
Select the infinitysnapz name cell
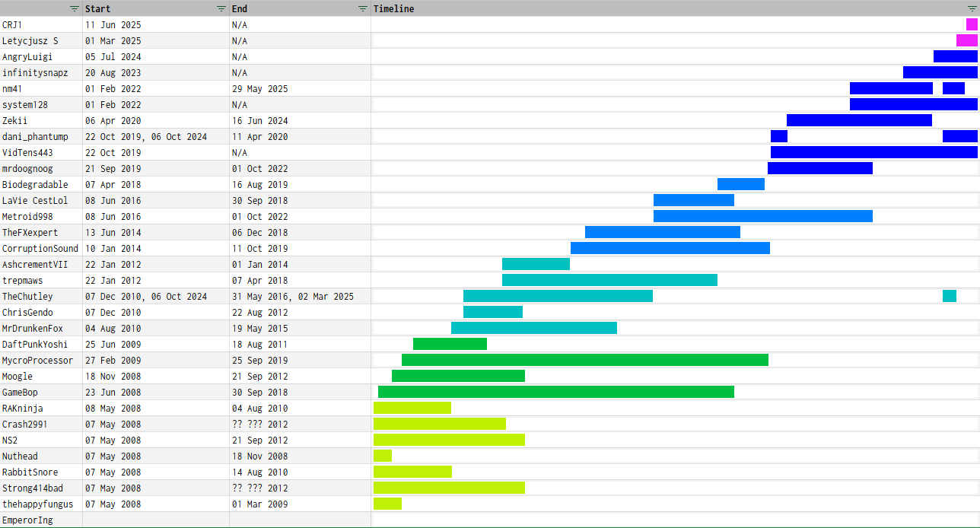coord(35,73)
